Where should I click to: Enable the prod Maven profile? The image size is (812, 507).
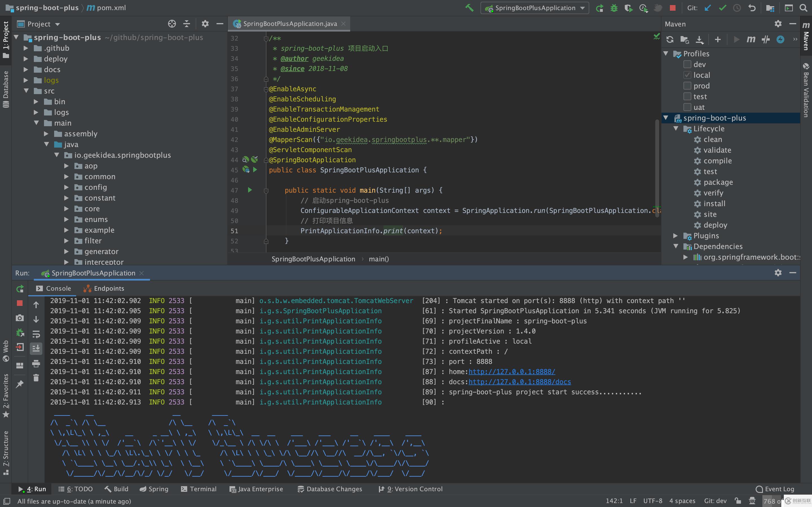click(687, 85)
